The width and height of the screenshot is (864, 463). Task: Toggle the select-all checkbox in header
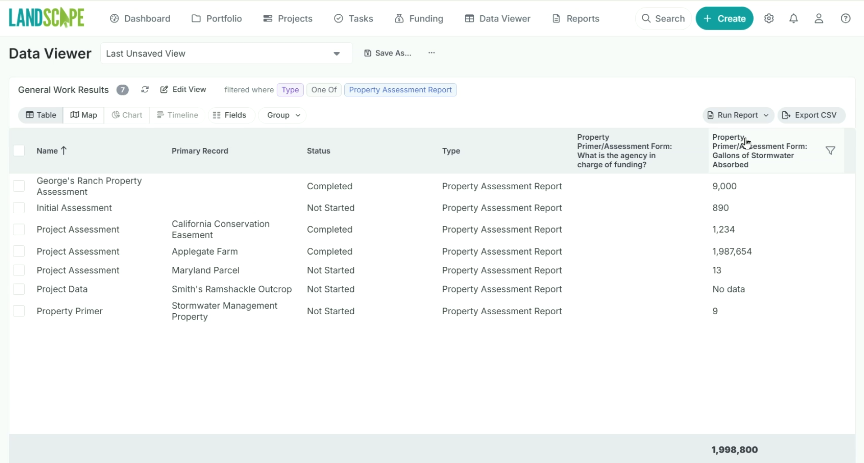click(19, 151)
